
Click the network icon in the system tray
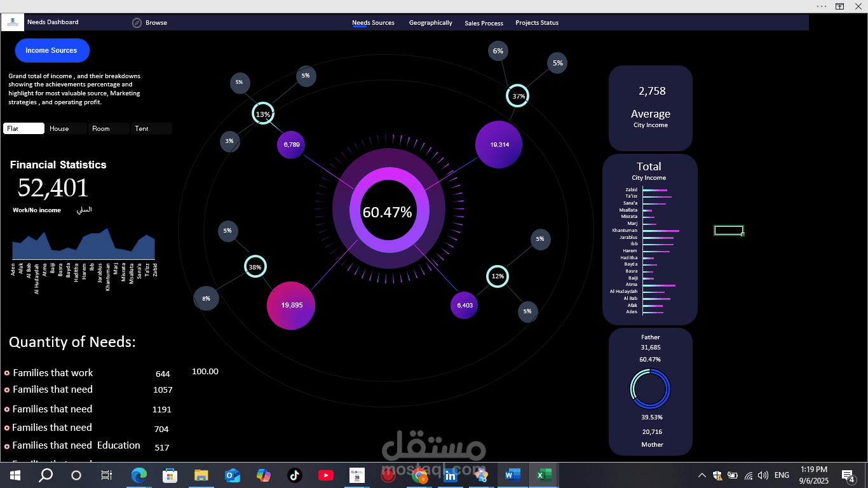(749, 475)
